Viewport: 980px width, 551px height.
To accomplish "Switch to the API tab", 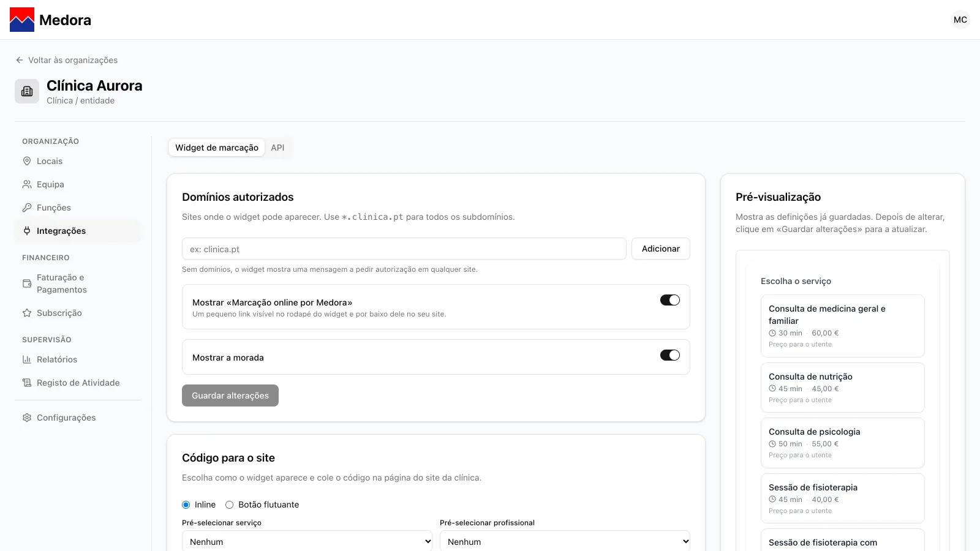I will pos(277,148).
